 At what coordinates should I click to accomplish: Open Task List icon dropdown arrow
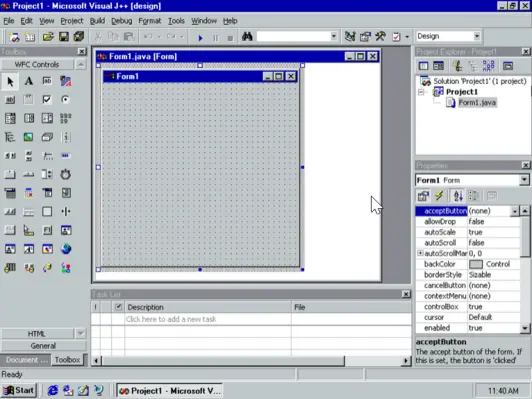tap(407, 36)
